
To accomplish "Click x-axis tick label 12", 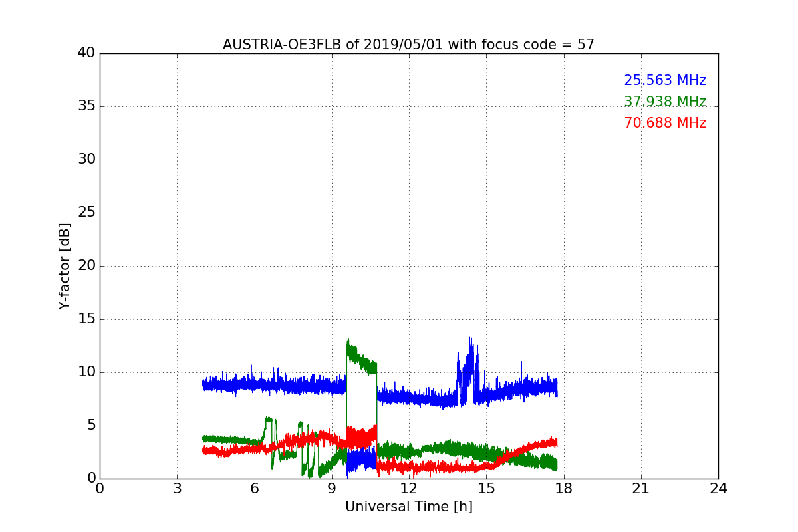I will pos(408,489).
